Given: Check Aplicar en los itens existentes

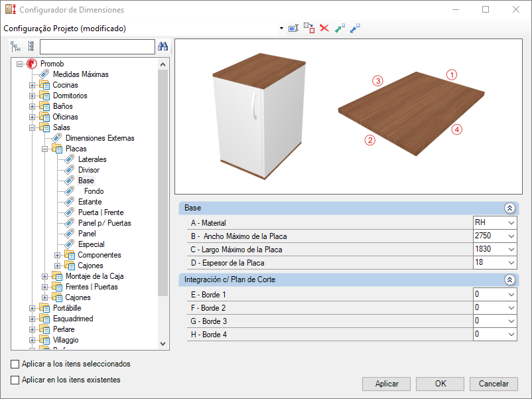Looking at the screenshot, I should pyautogui.click(x=15, y=380).
